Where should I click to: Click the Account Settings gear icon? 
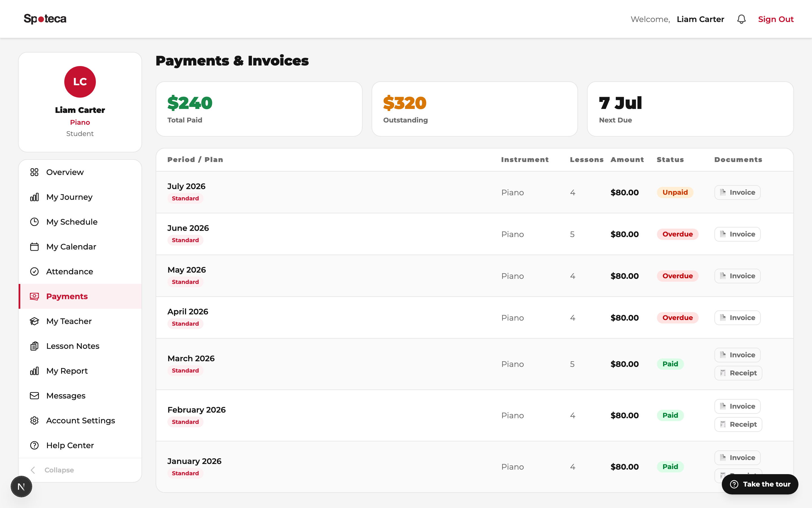(x=34, y=421)
